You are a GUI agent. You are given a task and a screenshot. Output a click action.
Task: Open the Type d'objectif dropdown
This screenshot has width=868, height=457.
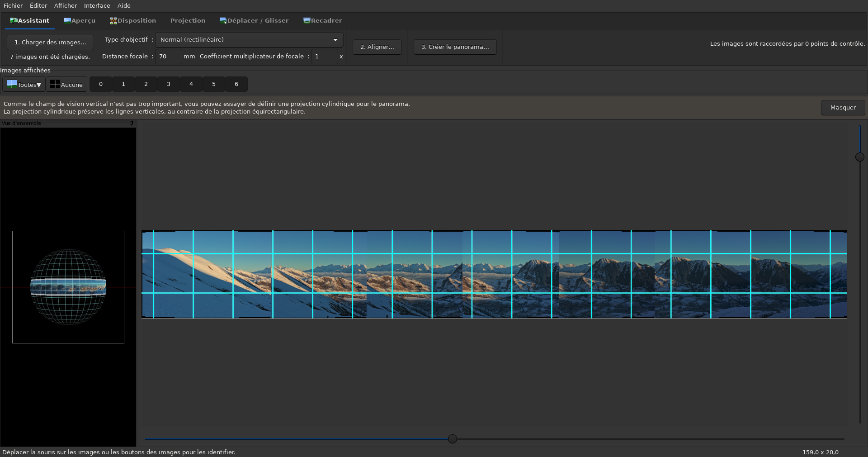pos(249,40)
